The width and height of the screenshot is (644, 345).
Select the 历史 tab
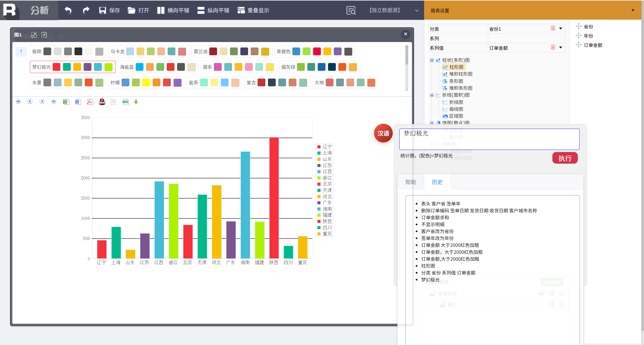pos(437,182)
